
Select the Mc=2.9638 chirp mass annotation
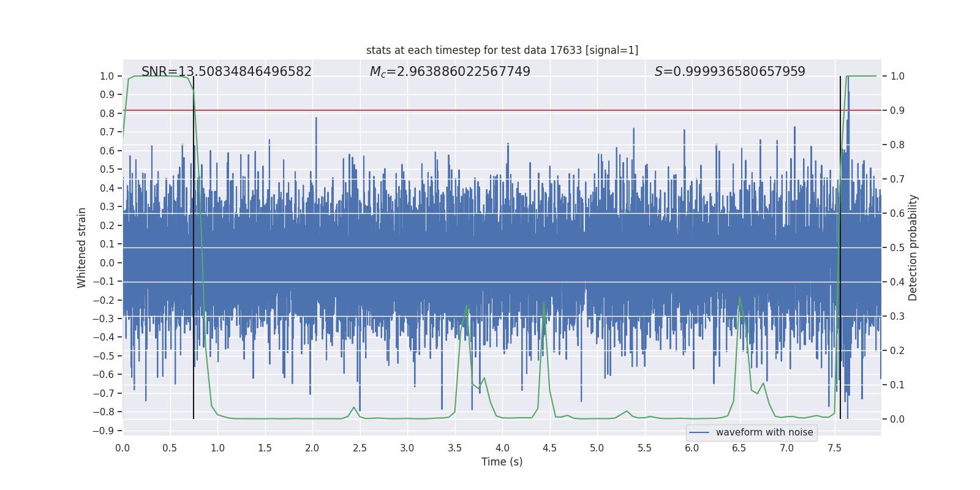point(450,72)
